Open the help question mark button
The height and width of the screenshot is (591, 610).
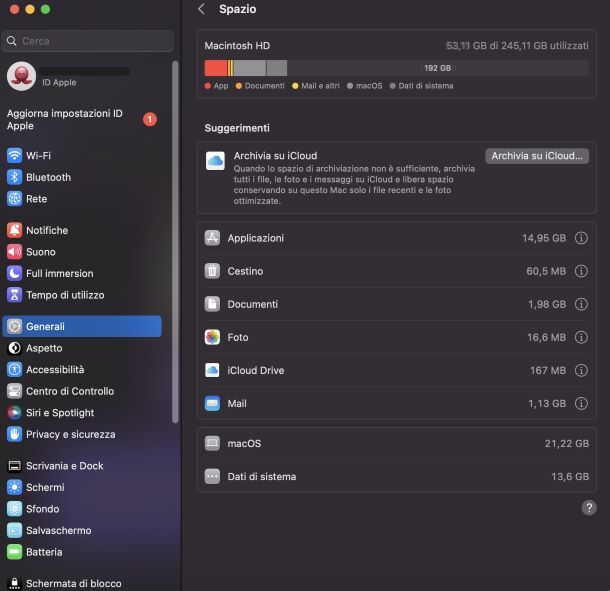(589, 508)
